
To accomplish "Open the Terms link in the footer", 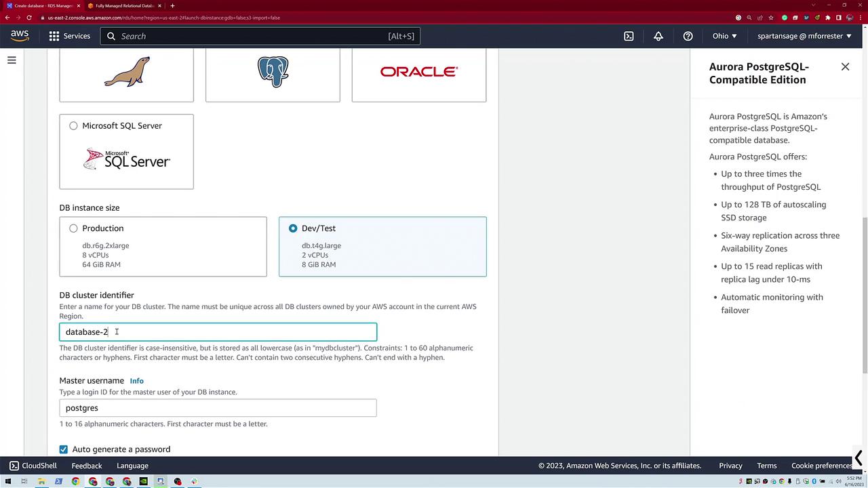I will point(767,466).
